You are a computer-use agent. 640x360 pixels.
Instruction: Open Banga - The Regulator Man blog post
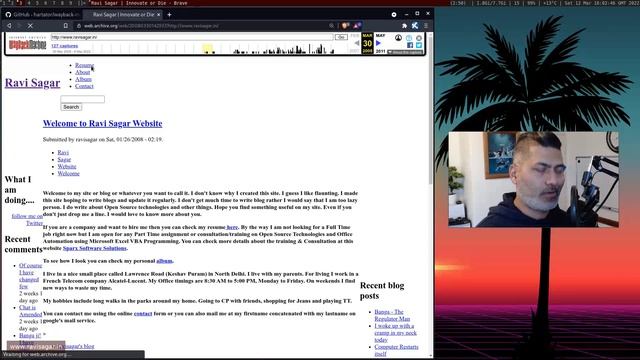[x=392, y=315]
